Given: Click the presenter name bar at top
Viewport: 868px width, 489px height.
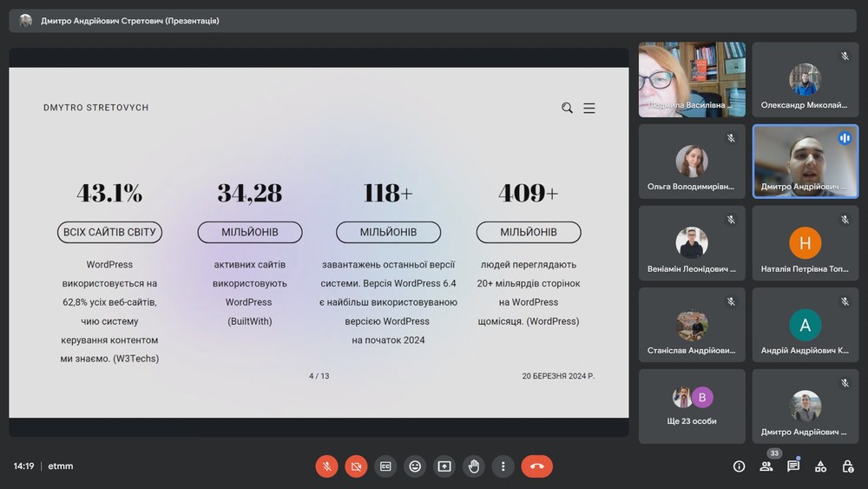Looking at the screenshot, I should point(432,21).
